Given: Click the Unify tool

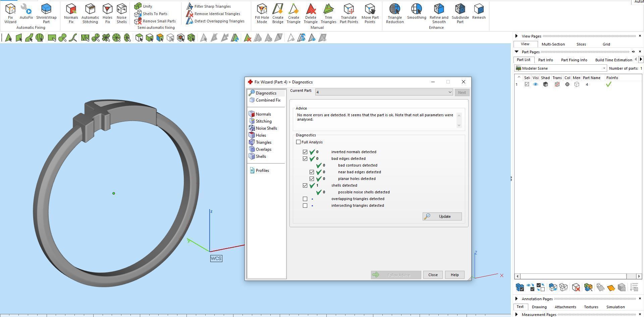Looking at the screenshot, I should click(143, 6).
